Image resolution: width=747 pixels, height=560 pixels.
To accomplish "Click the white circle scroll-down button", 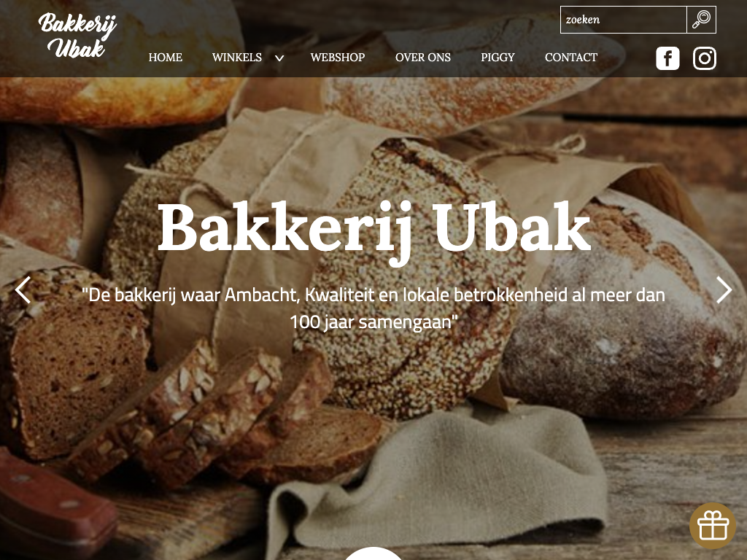I will [373, 553].
